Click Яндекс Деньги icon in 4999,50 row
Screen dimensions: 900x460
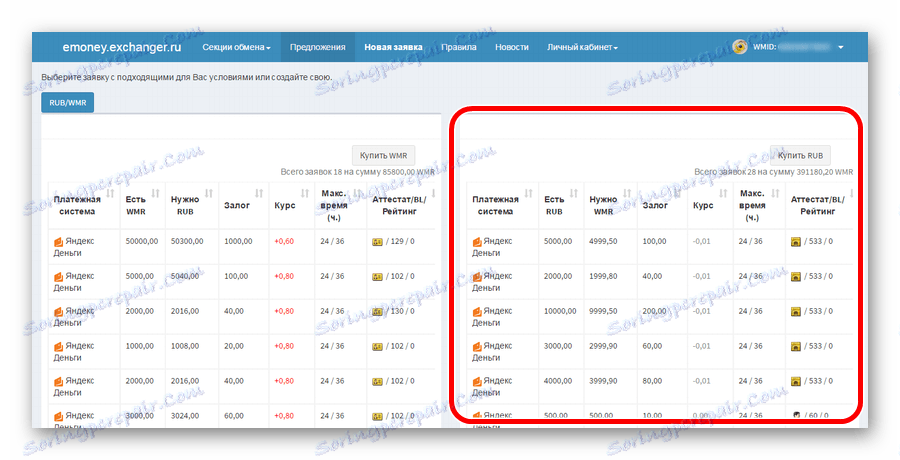477,242
